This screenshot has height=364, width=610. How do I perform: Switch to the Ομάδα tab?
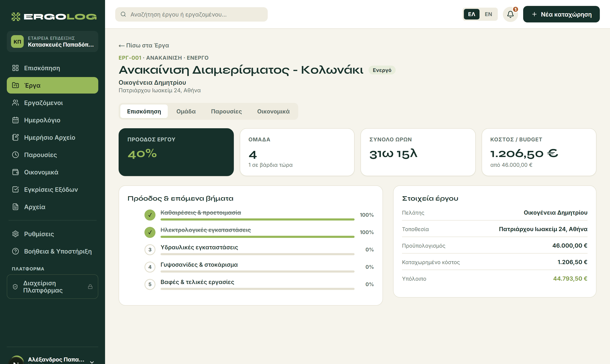click(x=186, y=111)
